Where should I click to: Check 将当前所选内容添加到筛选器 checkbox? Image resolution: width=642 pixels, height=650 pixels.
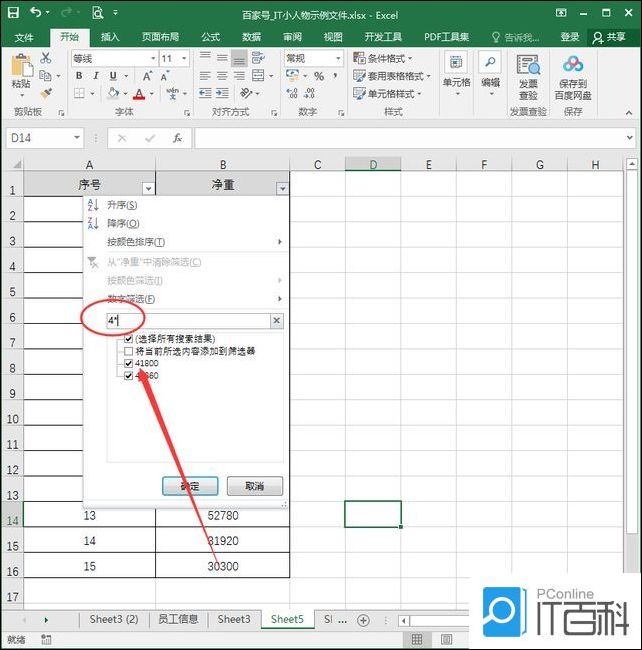coord(128,352)
